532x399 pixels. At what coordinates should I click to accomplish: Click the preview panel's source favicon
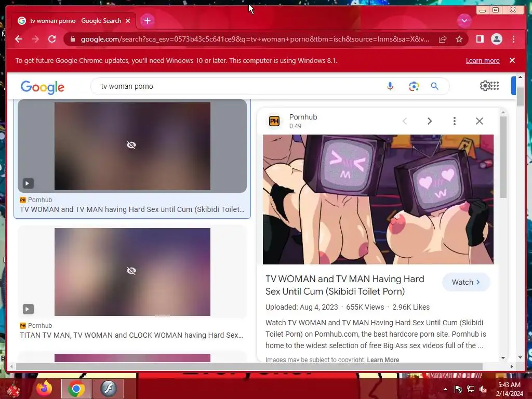tap(274, 121)
